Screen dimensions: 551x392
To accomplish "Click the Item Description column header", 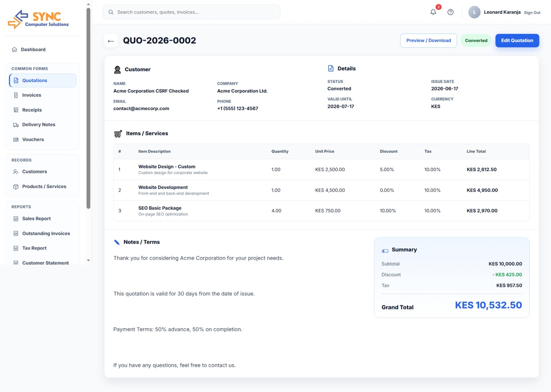I will coord(154,151).
